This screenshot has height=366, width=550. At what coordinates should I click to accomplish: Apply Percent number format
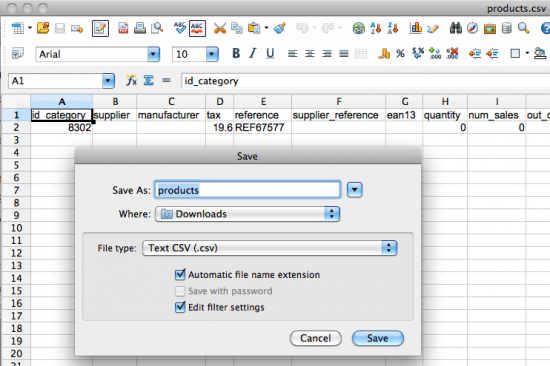click(401, 54)
